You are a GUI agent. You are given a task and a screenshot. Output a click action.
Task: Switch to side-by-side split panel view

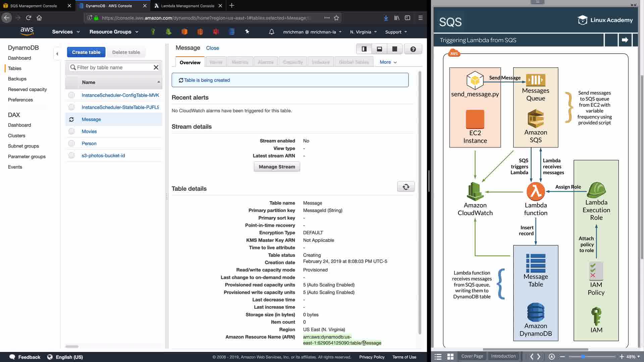pos(364,49)
